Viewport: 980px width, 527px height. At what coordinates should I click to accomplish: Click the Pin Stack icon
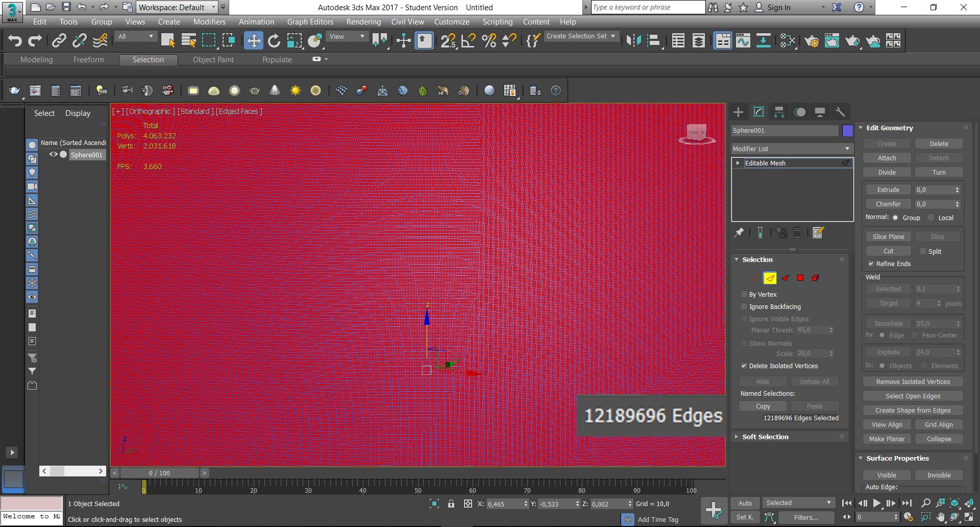739,233
